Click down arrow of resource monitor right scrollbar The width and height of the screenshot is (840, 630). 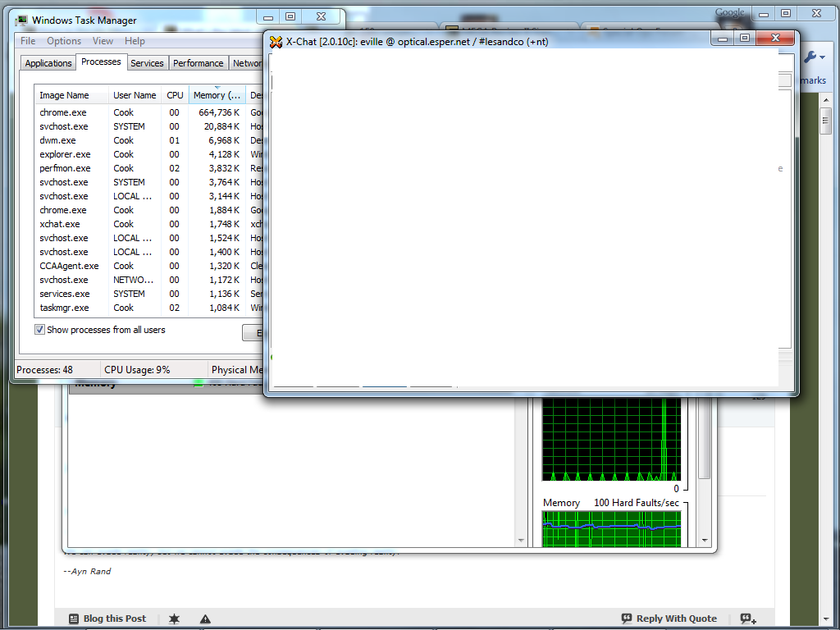(705, 541)
